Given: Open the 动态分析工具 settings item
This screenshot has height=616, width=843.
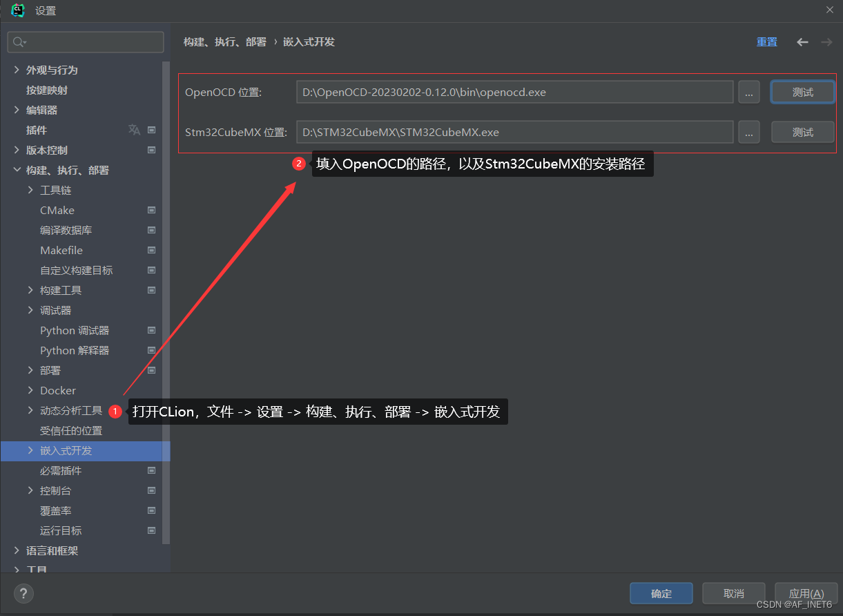Looking at the screenshot, I should tap(71, 410).
